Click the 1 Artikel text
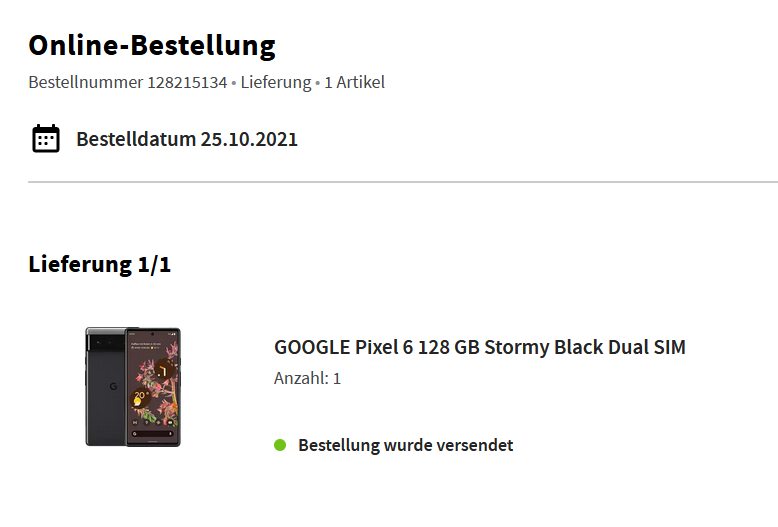The width and height of the screenshot is (778, 527). tap(354, 82)
